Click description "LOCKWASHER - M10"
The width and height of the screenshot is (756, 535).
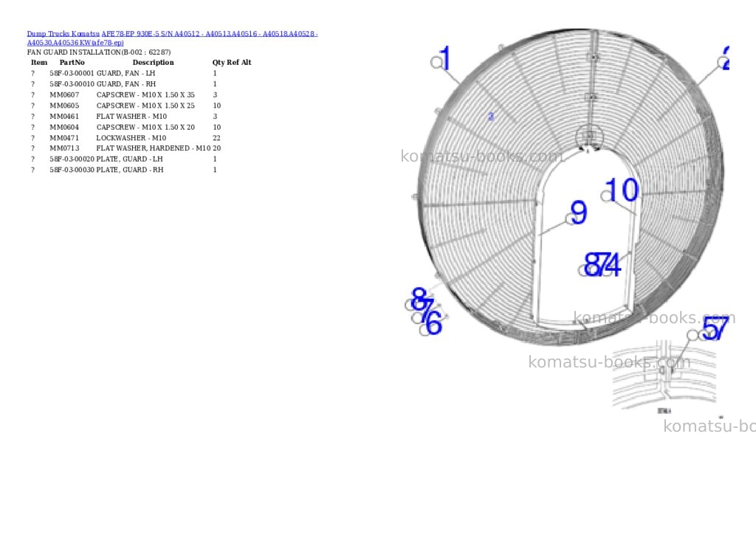131,138
